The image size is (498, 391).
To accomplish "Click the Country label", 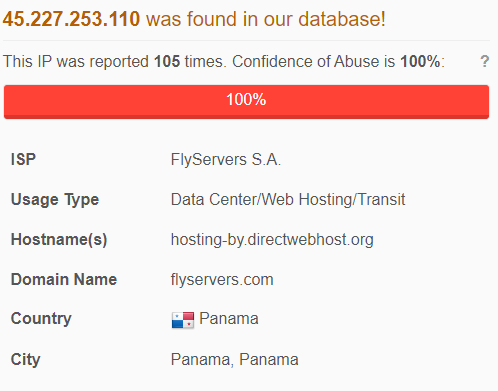I will (41, 319).
